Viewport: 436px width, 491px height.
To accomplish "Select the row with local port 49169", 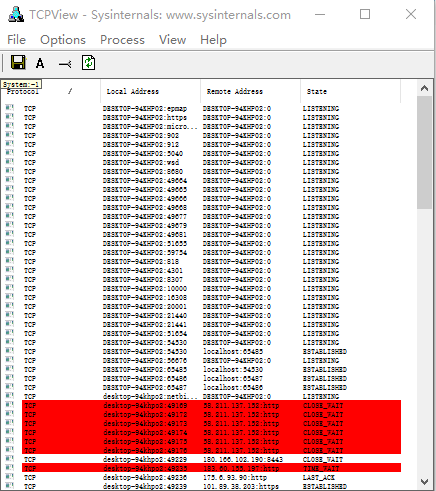I will point(211,405).
